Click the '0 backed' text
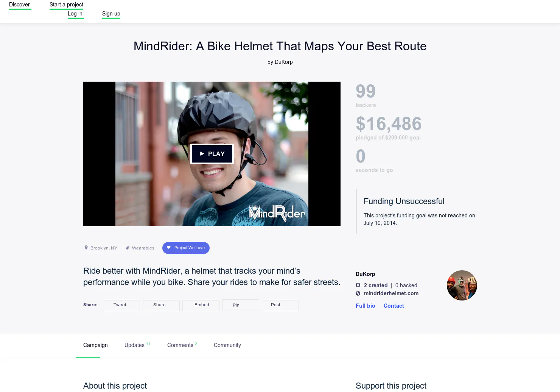The height and width of the screenshot is (392, 560). [406, 285]
